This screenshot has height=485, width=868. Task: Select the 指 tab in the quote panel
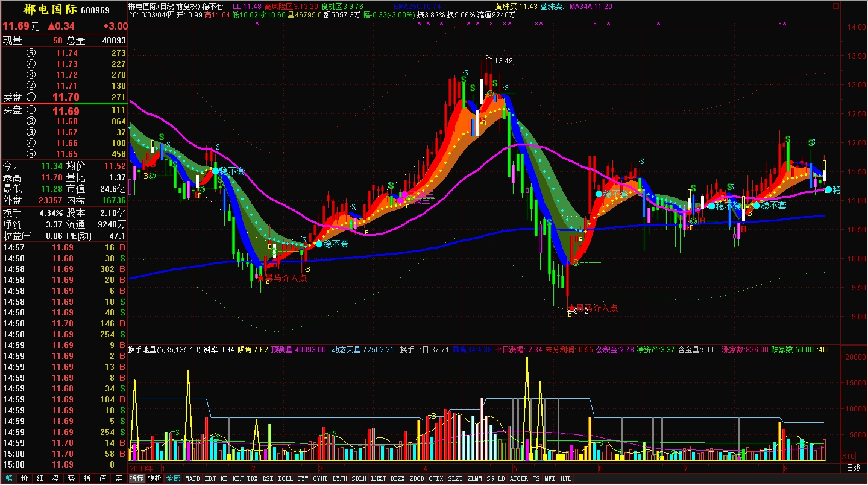[x=87, y=478]
